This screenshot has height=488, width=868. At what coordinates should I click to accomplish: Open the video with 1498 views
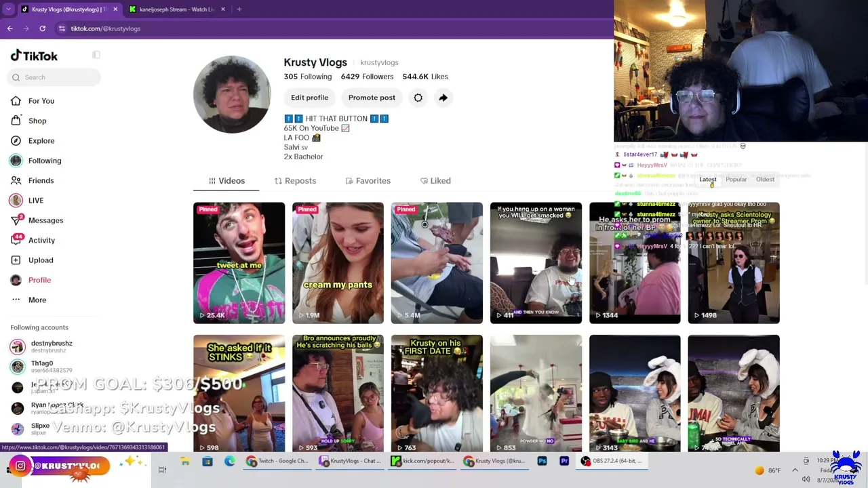point(734,263)
